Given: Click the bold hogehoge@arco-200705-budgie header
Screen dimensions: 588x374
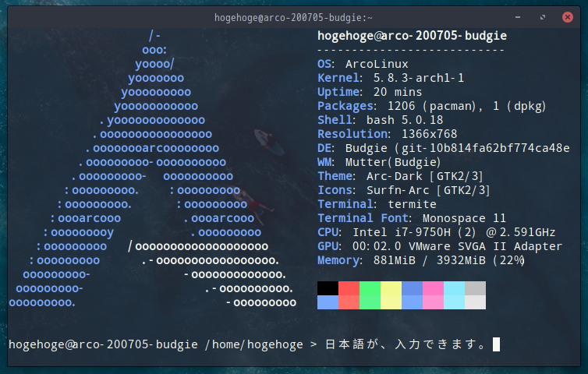Looking at the screenshot, I should (x=412, y=36).
